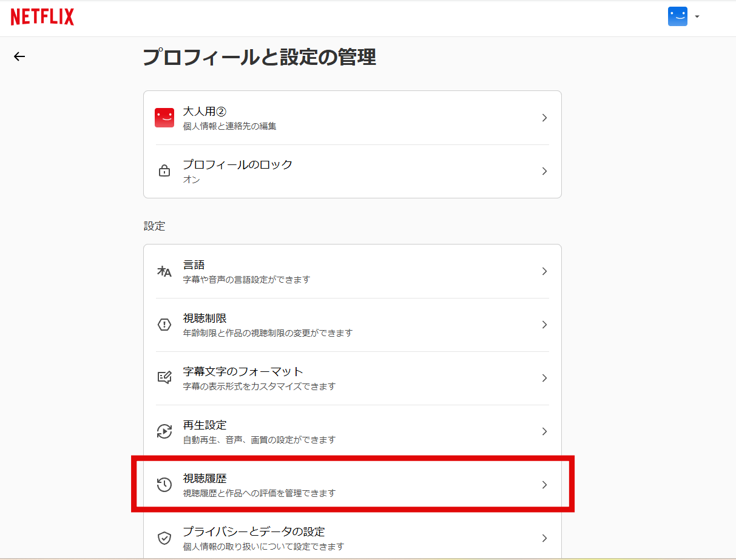This screenshot has height=560, width=736.
Task: Click the red 大人用② profile avatar
Action: [164, 118]
